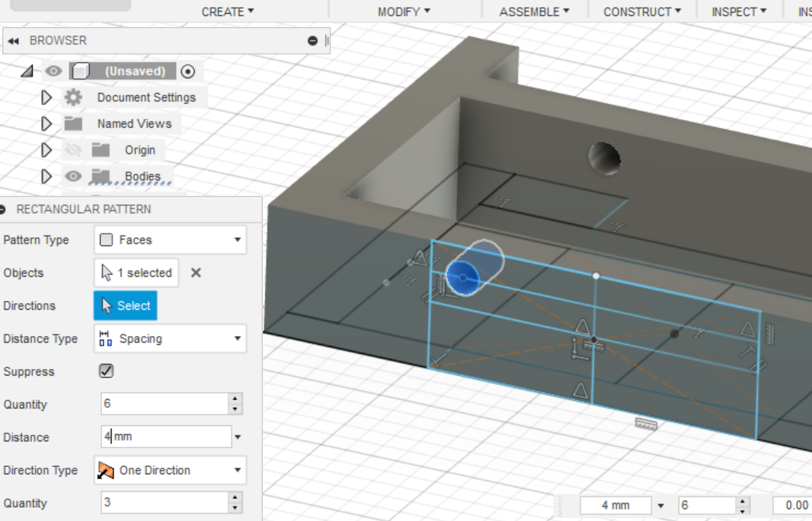Increase viewport quantity 6 with up arrow
812x521 pixels.
[743, 501]
